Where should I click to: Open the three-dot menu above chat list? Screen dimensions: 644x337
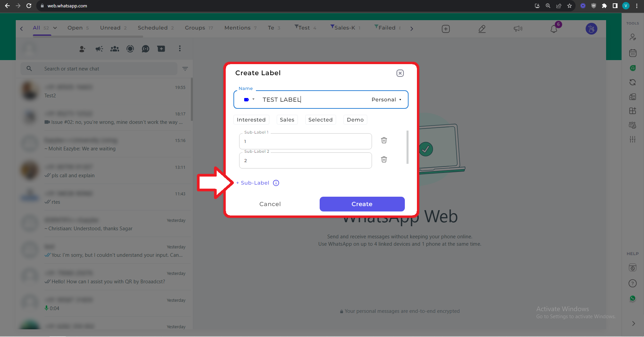[180, 49]
